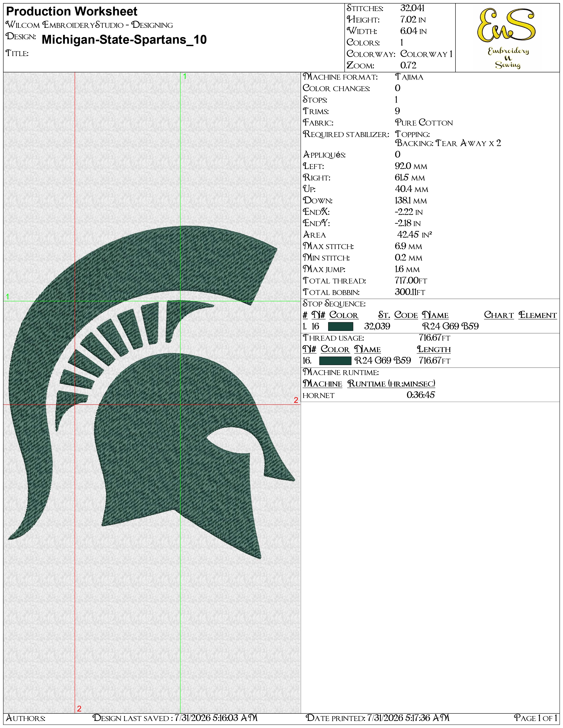Click the 'Stop Sequence:' section heading
Screen dimensions: 563x728
(334, 304)
